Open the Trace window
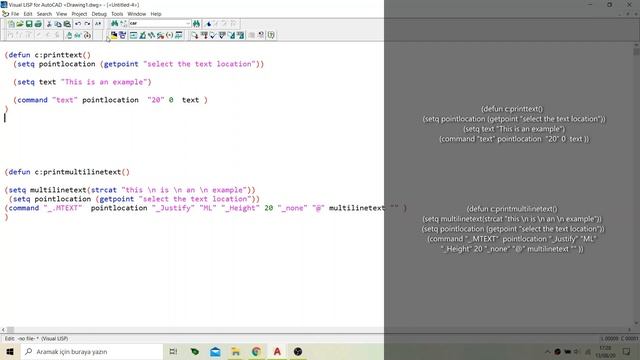640x360 pixels. (x=151, y=35)
